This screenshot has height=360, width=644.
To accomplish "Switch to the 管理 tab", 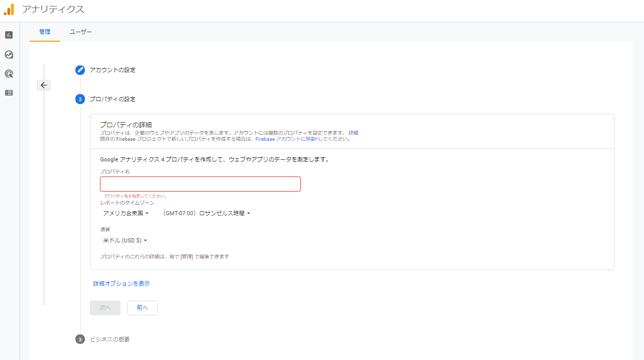I will pos(45,32).
